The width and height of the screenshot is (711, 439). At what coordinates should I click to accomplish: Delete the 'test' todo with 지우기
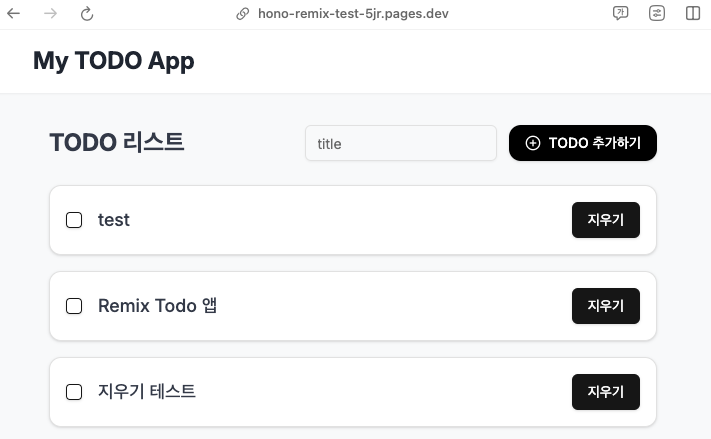(606, 220)
